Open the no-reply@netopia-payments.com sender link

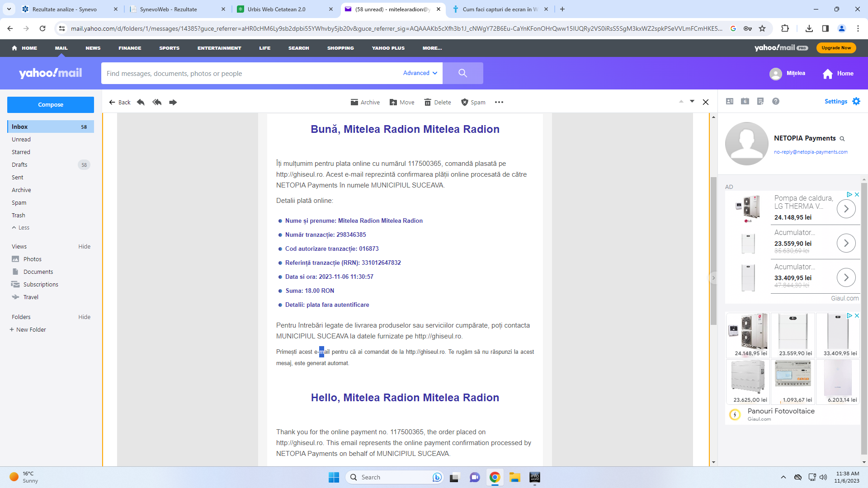click(x=810, y=152)
